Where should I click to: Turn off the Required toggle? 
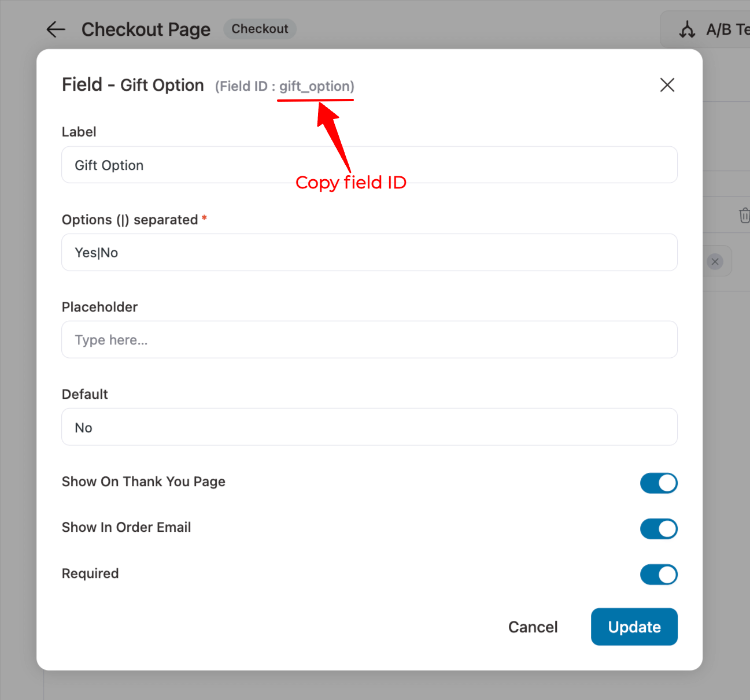pyautogui.click(x=659, y=575)
